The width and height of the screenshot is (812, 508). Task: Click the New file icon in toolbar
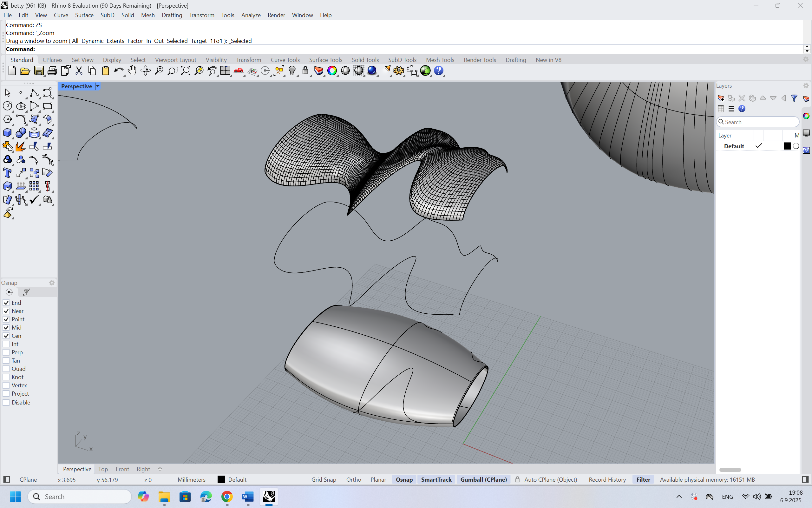(12, 71)
